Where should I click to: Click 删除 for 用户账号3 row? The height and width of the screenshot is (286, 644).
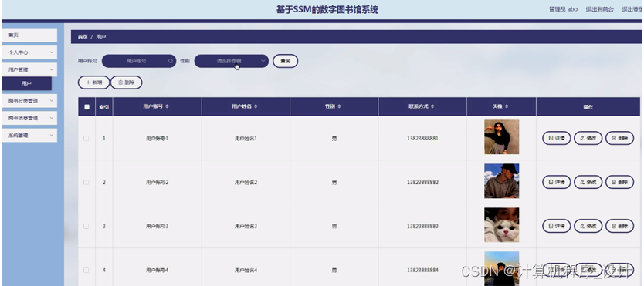[620, 226]
